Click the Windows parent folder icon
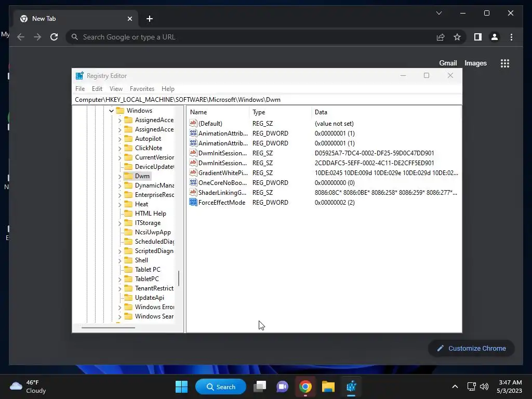This screenshot has width=532, height=399. point(120,111)
